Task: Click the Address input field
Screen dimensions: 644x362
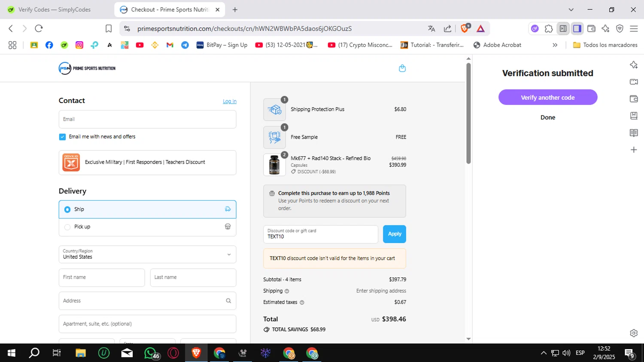Action: pos(147,301)
